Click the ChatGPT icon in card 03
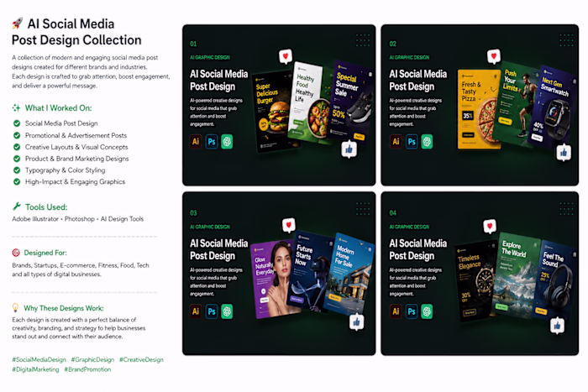The image size is (588, 392). (227, 311)
